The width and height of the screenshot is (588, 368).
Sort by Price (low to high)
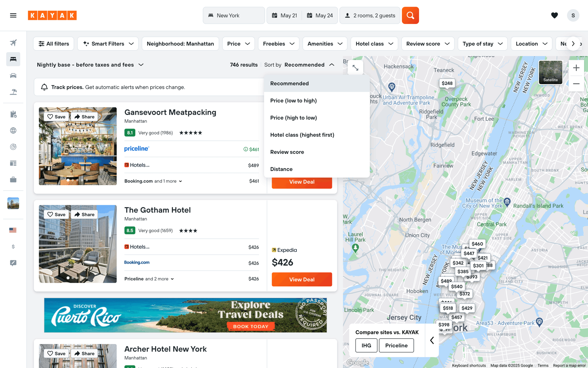point(317,101)
